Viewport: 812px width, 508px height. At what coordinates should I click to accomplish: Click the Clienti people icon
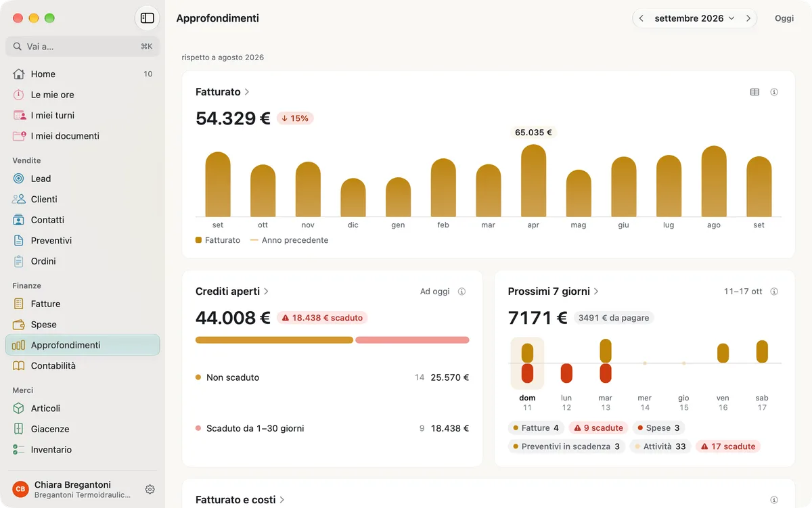(x=19, y=199)
